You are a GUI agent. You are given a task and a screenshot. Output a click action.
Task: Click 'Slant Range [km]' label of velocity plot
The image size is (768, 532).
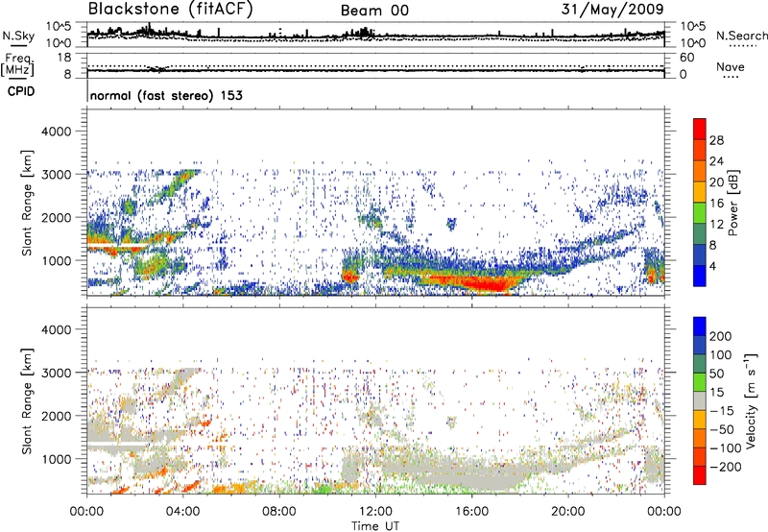[x=27, y=400]
